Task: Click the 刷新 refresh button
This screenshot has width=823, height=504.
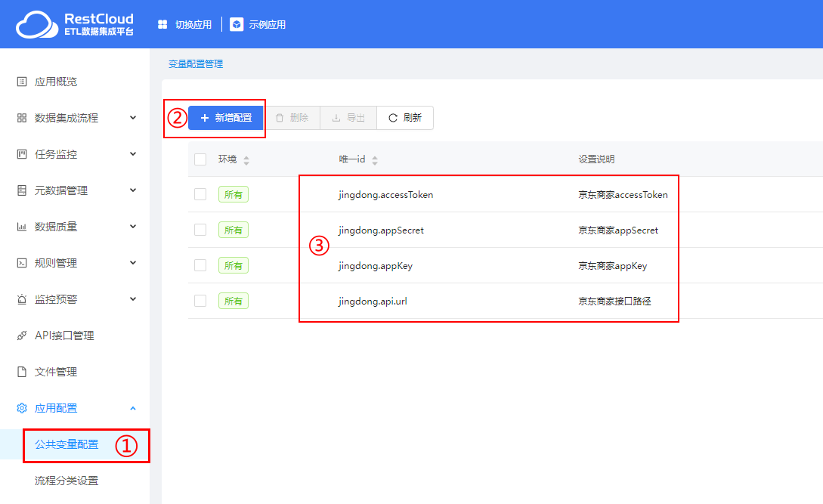Action: click(x=404, y=118)
